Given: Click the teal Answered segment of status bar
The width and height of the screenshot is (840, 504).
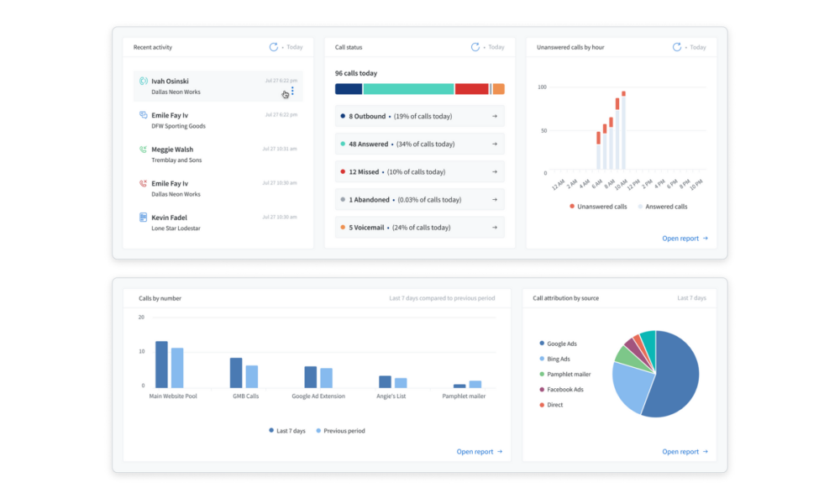Looking at the screenshot, I should [409, 89].
